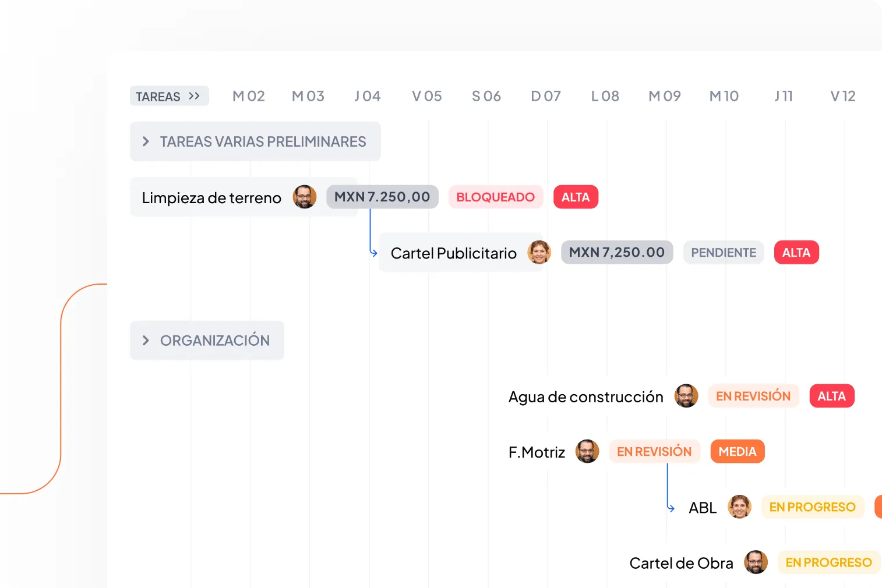
Task: Select the V 12 day column header
Action: [x=843, y=96]
